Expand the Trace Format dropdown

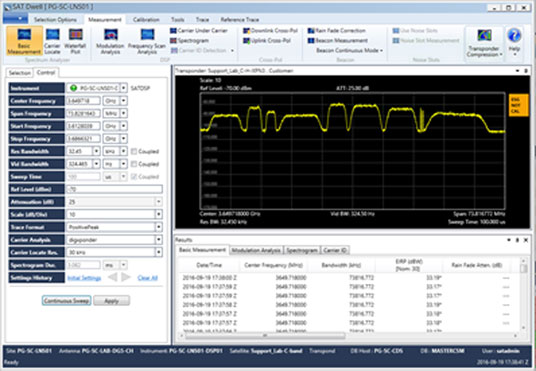pyautogui.click(x=158, y=227)
